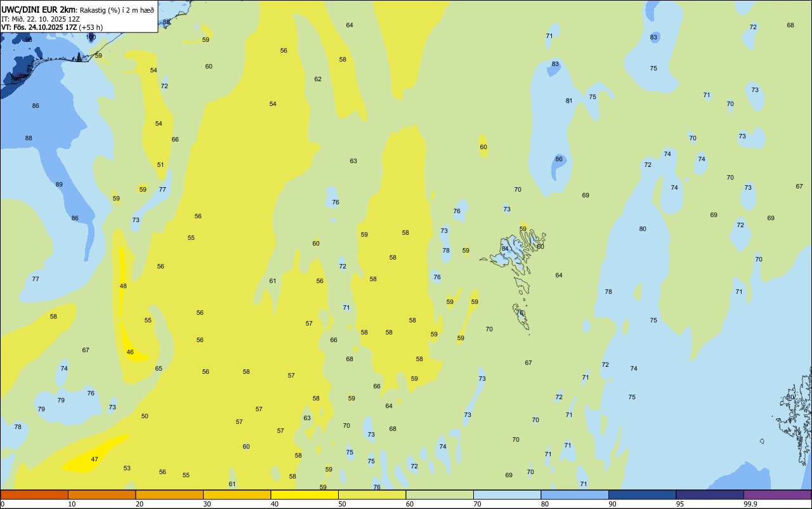Click the humidity value 100 near the coast
This screenshot has height=509, width=812.
coord(91,37)
